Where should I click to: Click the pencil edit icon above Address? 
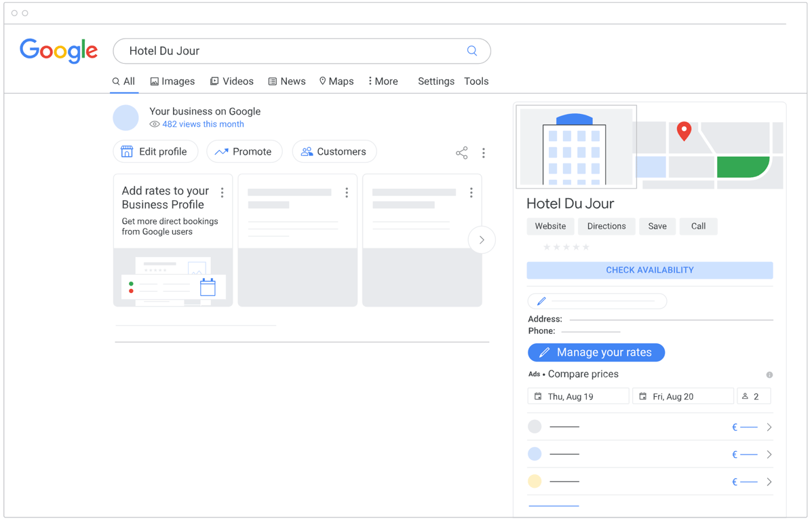click(x=541, y=301)
